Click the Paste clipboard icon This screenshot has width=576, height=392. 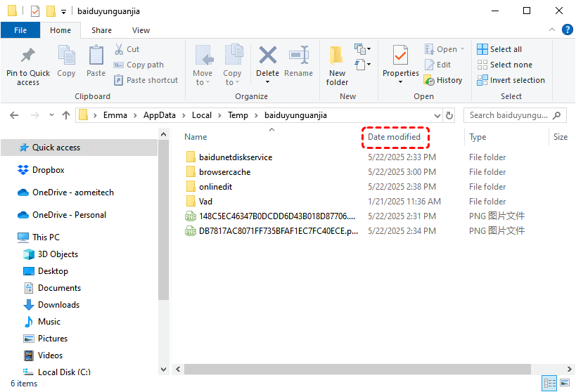[96, 55]
